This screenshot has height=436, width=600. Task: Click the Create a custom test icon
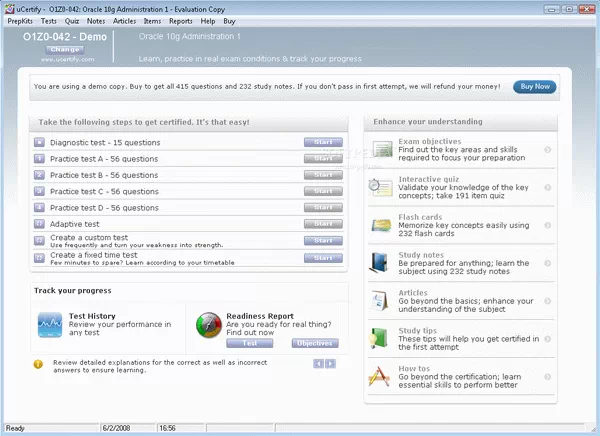pyautogui.click(x=39, y=240)
